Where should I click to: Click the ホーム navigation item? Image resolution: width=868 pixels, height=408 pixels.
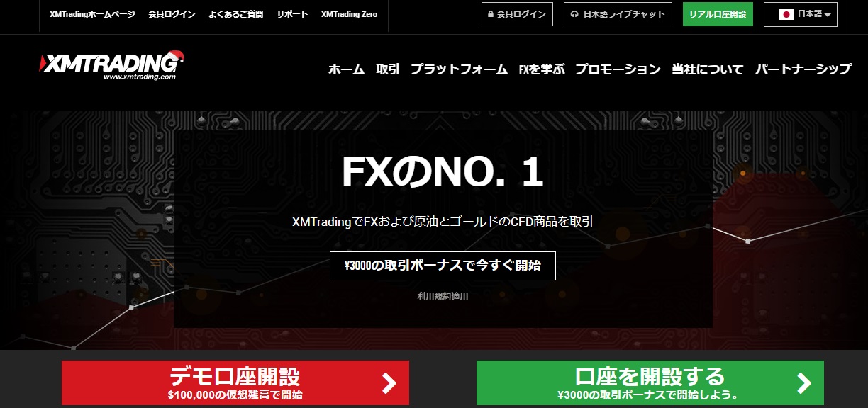coord(346,69)
